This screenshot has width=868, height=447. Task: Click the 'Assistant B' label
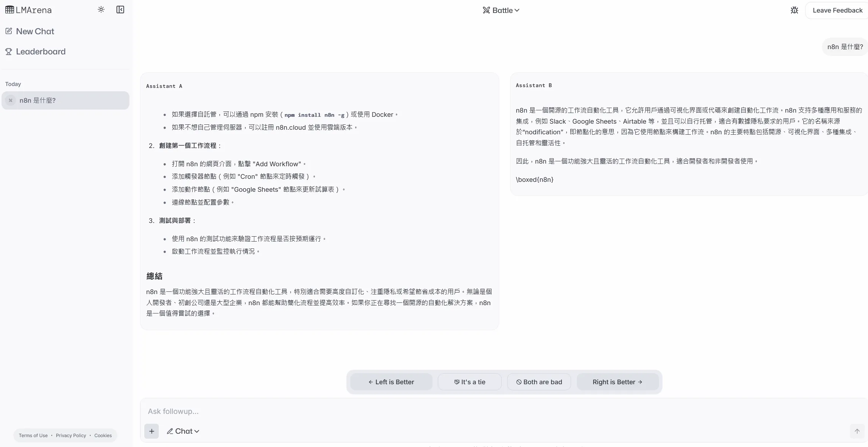click(534, 86)
